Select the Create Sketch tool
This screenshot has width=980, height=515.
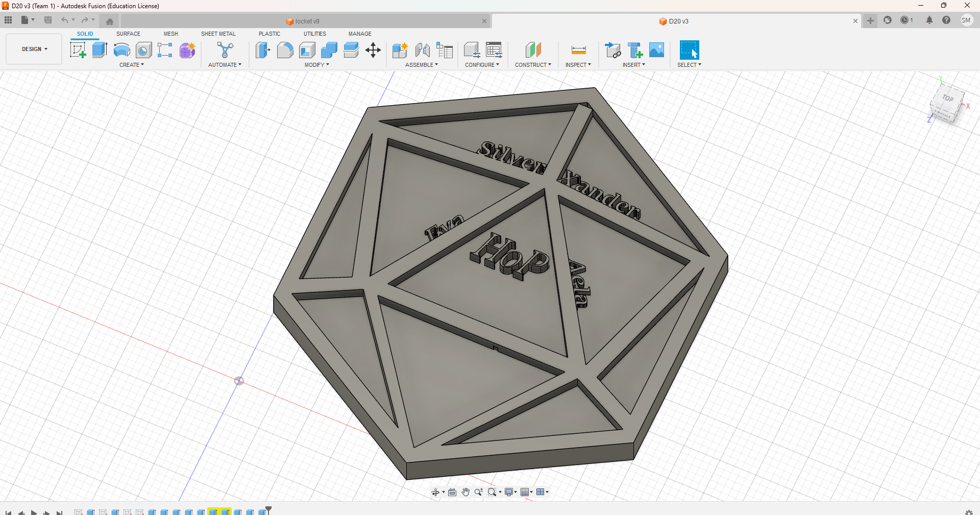tap(78, 50)
